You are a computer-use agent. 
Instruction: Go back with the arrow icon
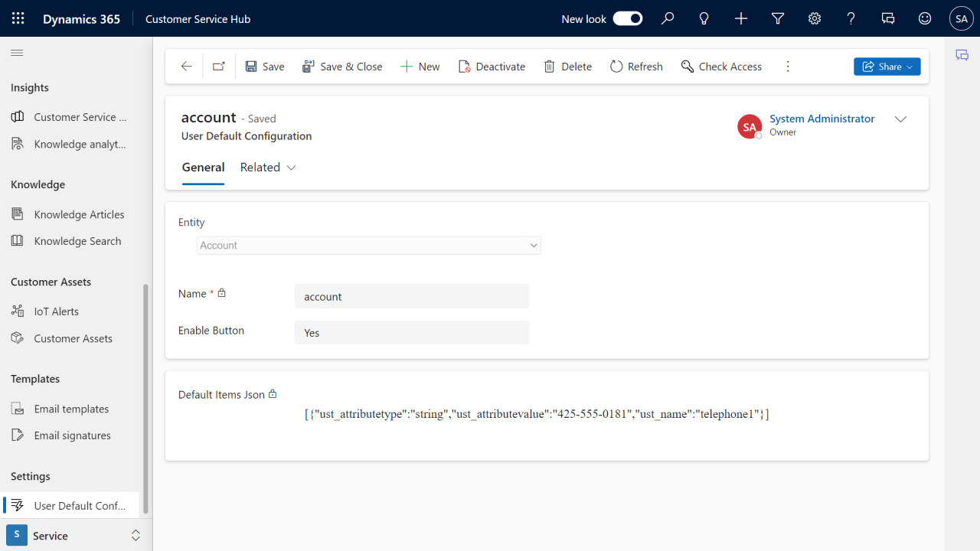tap(186, 67)
